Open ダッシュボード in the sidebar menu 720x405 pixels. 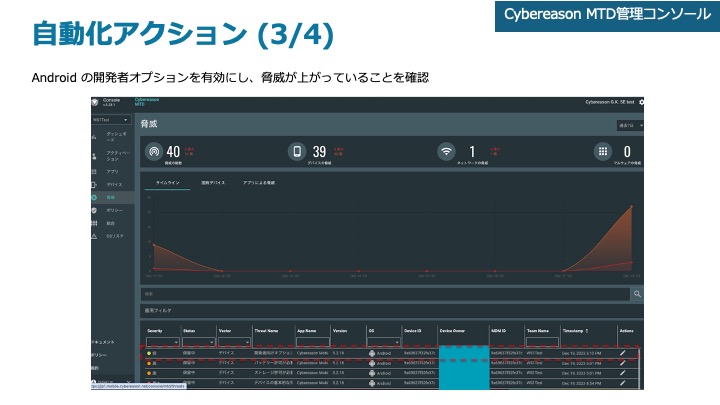(116, 137)
